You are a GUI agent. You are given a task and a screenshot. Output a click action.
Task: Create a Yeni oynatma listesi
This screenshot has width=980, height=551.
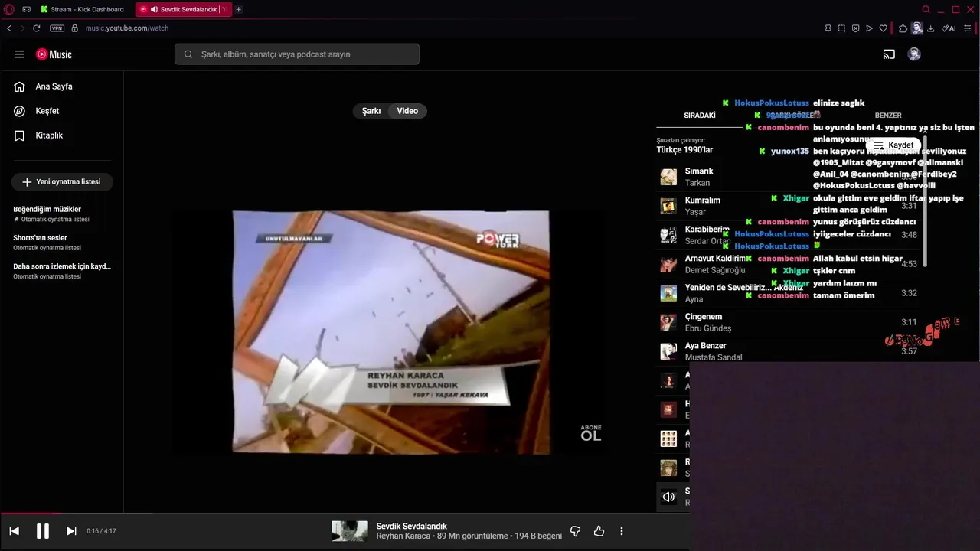point(62,182)
